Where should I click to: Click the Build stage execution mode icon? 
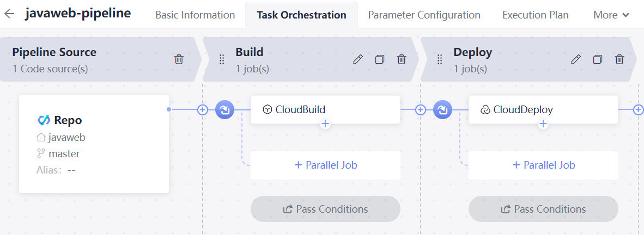[224, 110]
